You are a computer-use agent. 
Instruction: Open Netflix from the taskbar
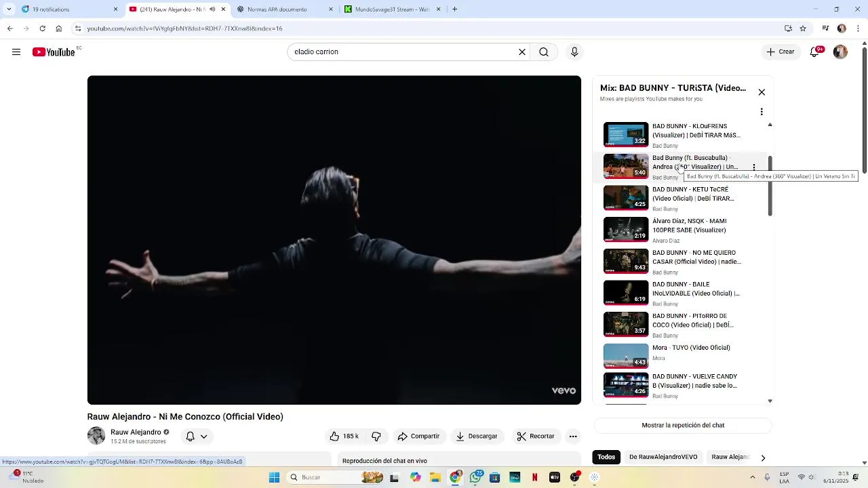pos(535,477)
